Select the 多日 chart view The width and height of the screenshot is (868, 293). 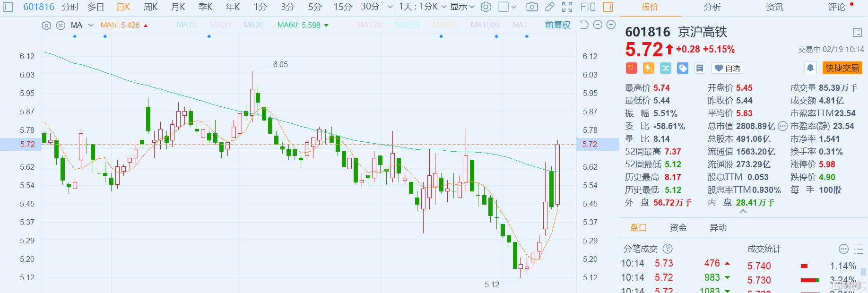click(96, 7)
